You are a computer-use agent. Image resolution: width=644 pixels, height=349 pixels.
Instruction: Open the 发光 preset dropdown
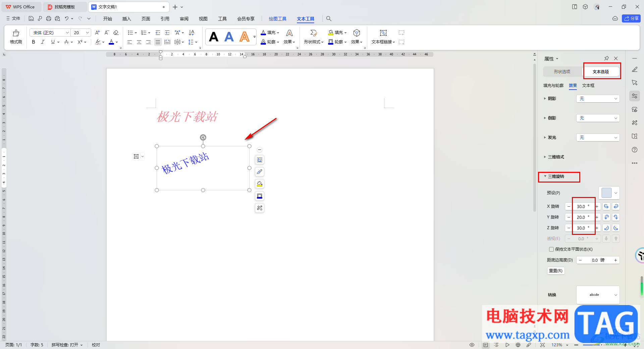click(598, 138)
